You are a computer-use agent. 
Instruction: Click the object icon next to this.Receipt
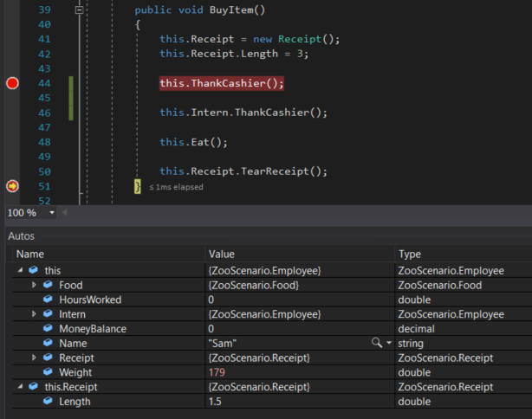click(34, 387)
